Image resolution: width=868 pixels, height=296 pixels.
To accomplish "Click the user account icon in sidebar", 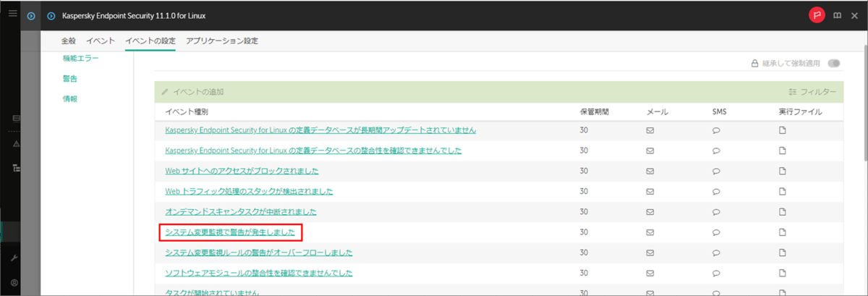I will pyautogui.click(x=14, y=282).
